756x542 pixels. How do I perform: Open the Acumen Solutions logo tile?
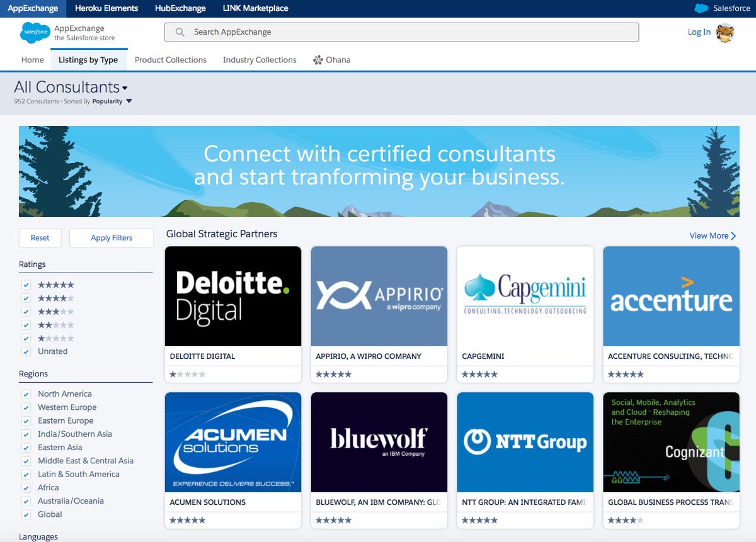click(233, 442)
